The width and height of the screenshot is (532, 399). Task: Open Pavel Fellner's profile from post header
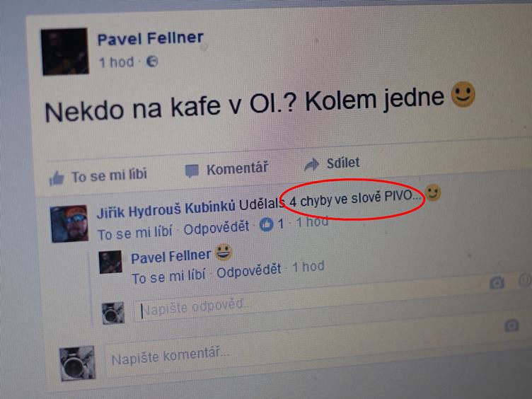pos(150,38)
